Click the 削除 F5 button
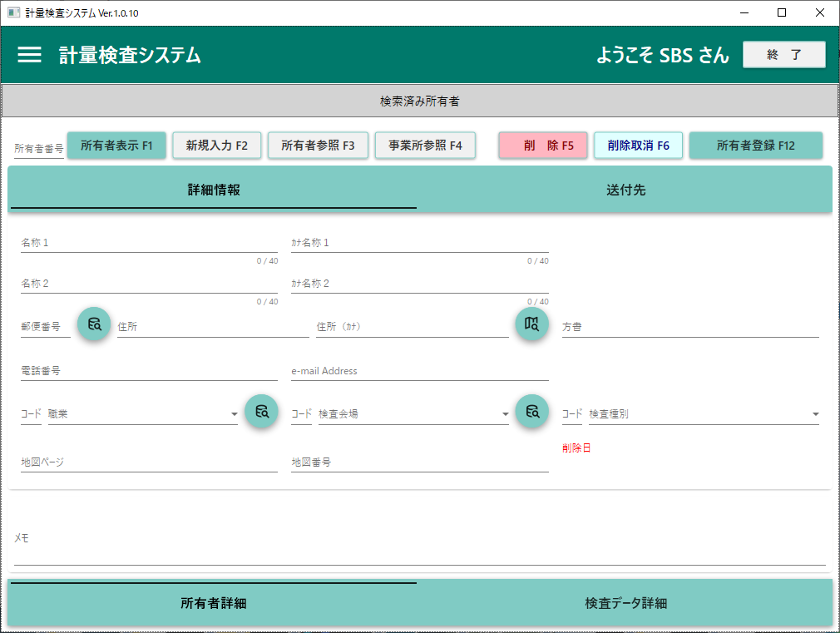Image resolution: width=840 pixels, height=633 pixels. tap(543, 145)
